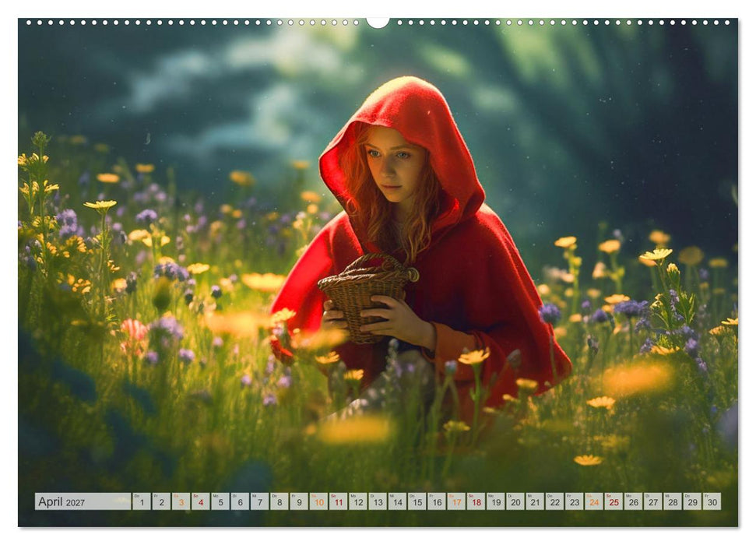Click the girl in the red hood
This screenshot has height=545, width=756.
click(420, 246)
